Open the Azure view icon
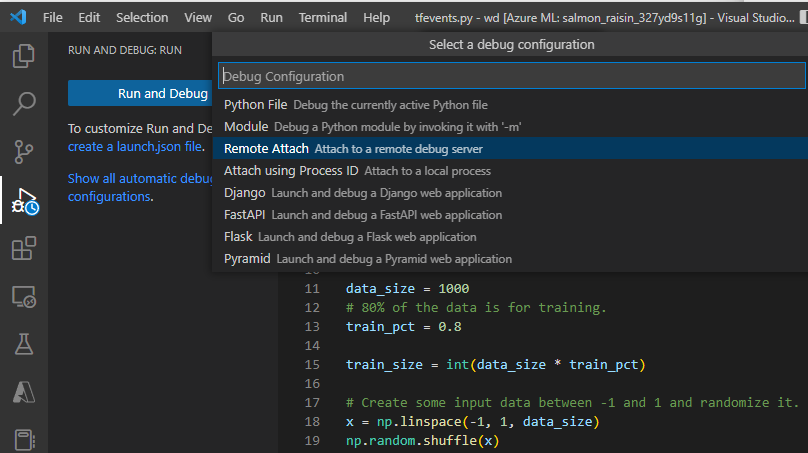 [24, 392]
